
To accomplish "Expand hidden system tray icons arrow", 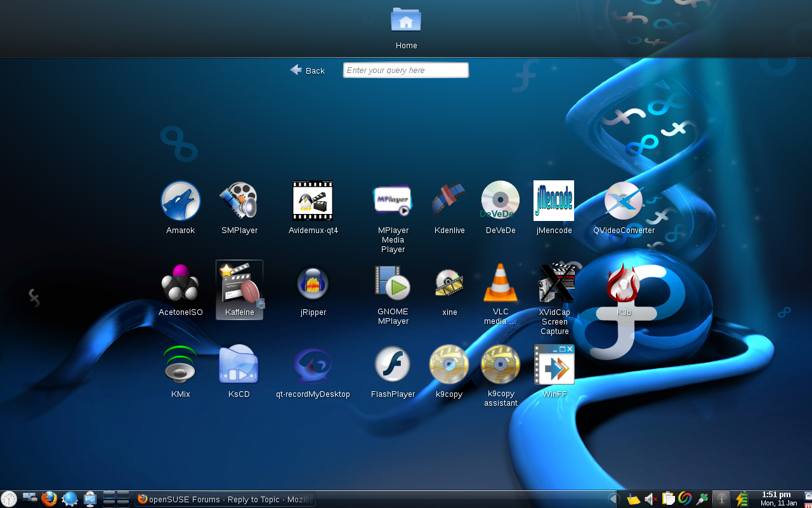I will pos(613,499).
